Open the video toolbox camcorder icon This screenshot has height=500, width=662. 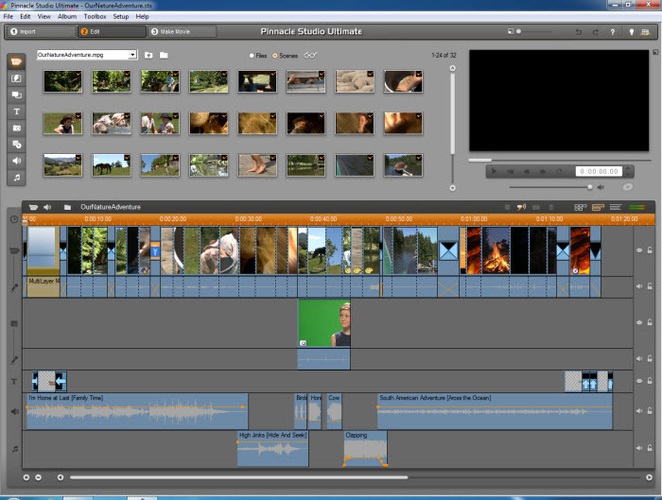click(33, 207)
